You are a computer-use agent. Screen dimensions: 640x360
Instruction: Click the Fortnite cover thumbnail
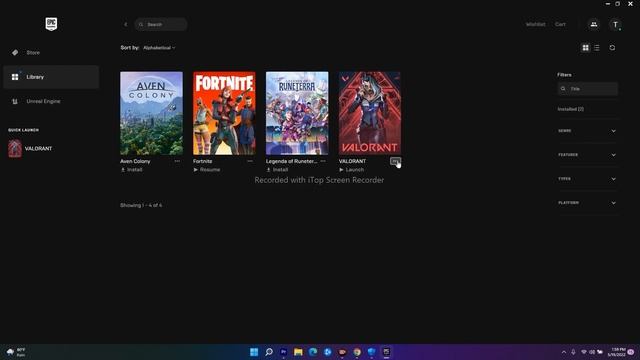click(x=224, y=113)
